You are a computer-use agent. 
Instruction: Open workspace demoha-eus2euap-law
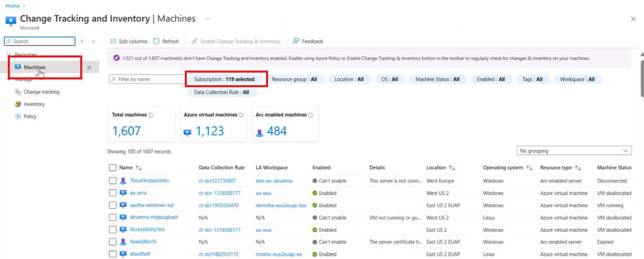pos(281,205)
